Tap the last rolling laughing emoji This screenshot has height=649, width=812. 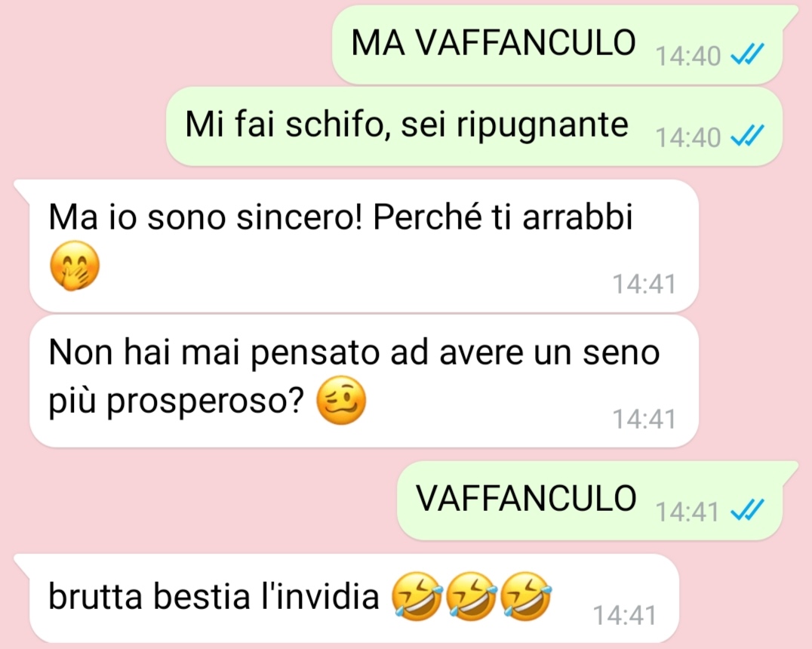[x=527, y=596]
